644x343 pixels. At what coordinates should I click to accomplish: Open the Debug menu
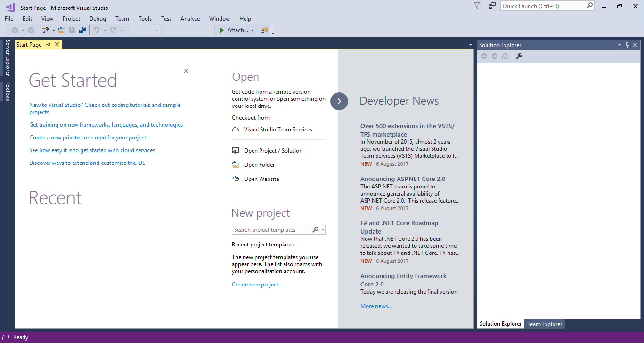point(98,19)
